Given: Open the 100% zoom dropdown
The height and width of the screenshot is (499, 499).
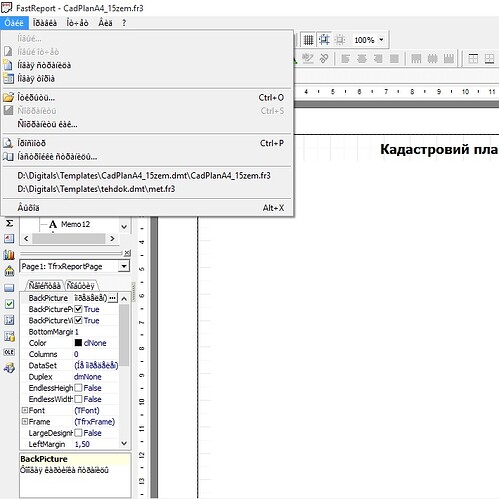Looking at the screenshot, I should coord(381,40).
